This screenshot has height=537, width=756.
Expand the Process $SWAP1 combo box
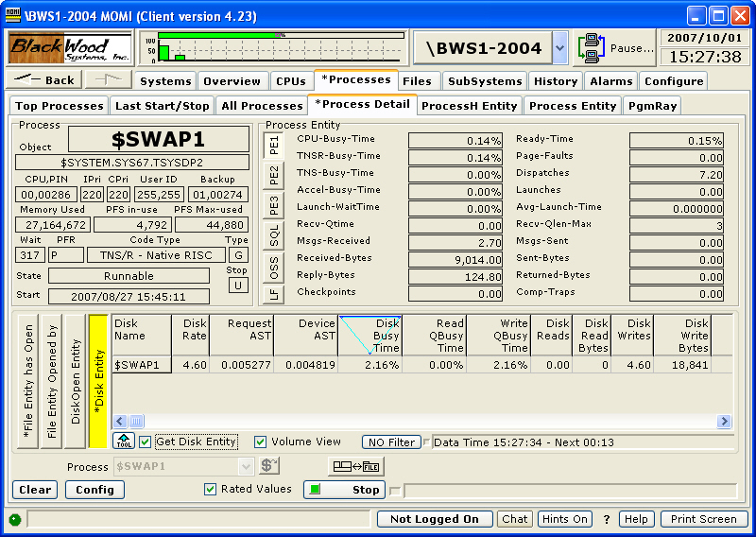247,466
